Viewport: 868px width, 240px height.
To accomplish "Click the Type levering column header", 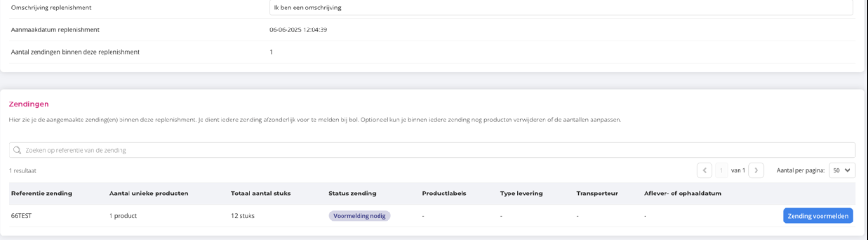I will 521,193.
